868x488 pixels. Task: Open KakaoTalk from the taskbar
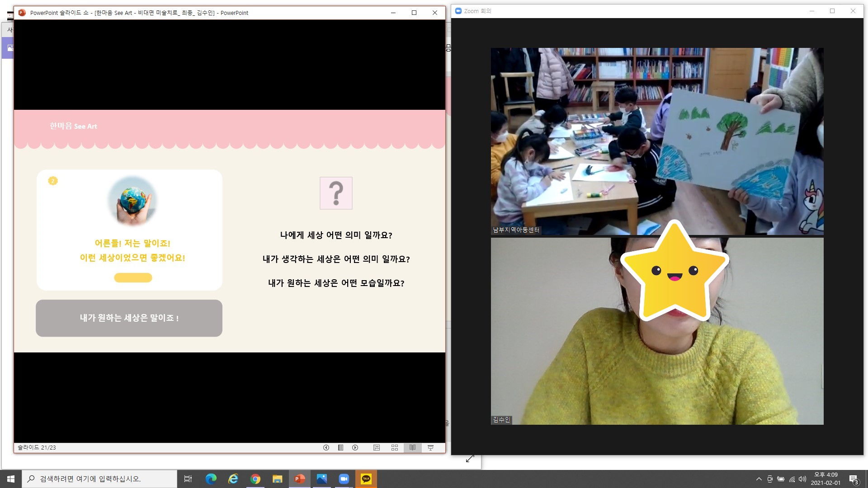[366, 479]
